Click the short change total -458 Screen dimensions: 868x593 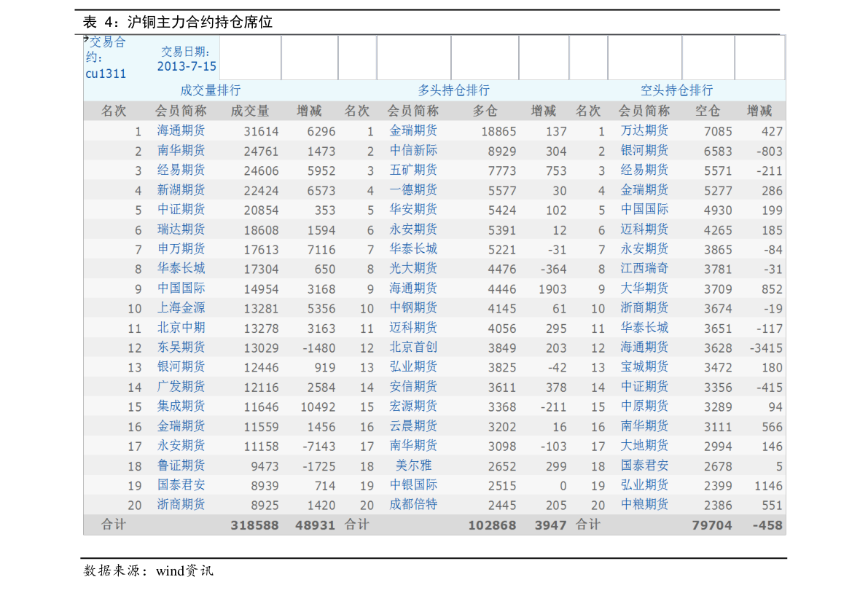[768, 525]
